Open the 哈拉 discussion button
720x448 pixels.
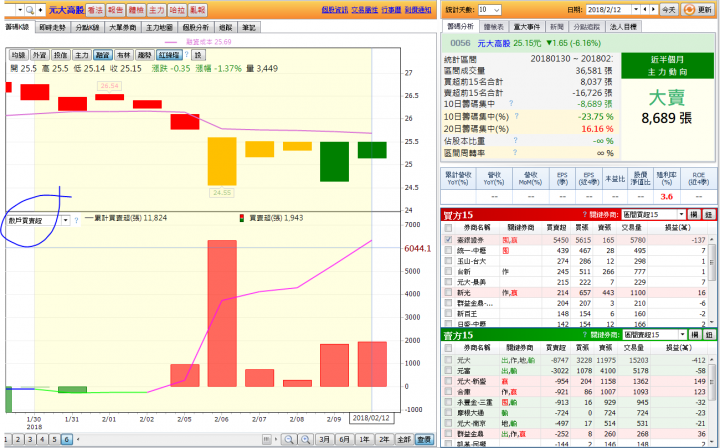point(177,10)
